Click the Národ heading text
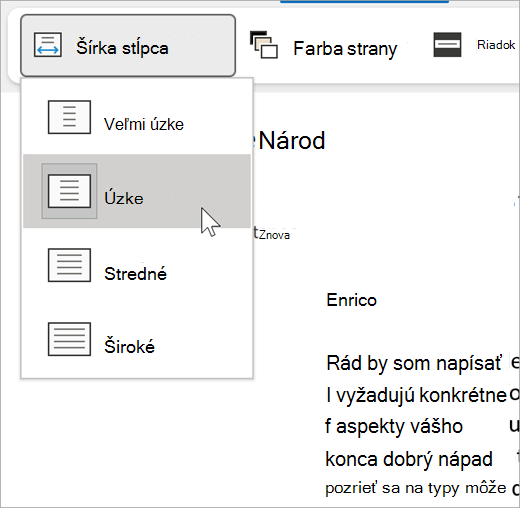The width and height of the screenshot is (520, 508). [292, 141]
